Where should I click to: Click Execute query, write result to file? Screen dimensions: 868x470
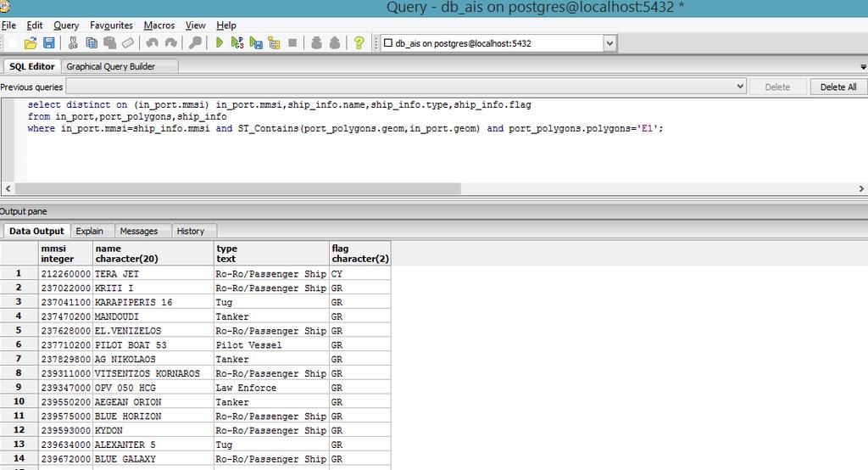256,42
